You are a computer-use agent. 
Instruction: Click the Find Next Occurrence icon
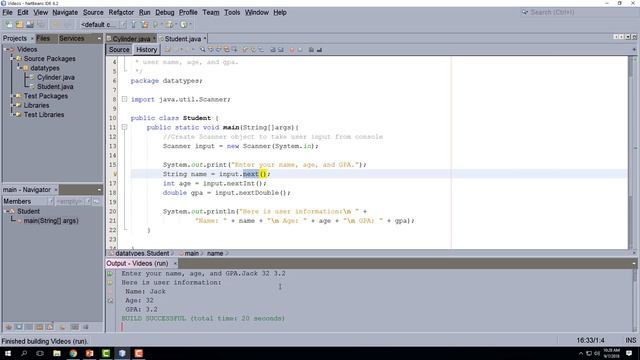click(218, 50)
